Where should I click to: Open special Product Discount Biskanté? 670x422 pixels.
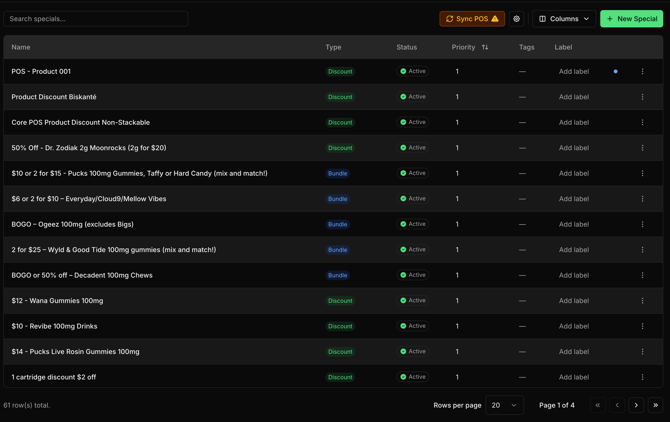click(54, 97)
